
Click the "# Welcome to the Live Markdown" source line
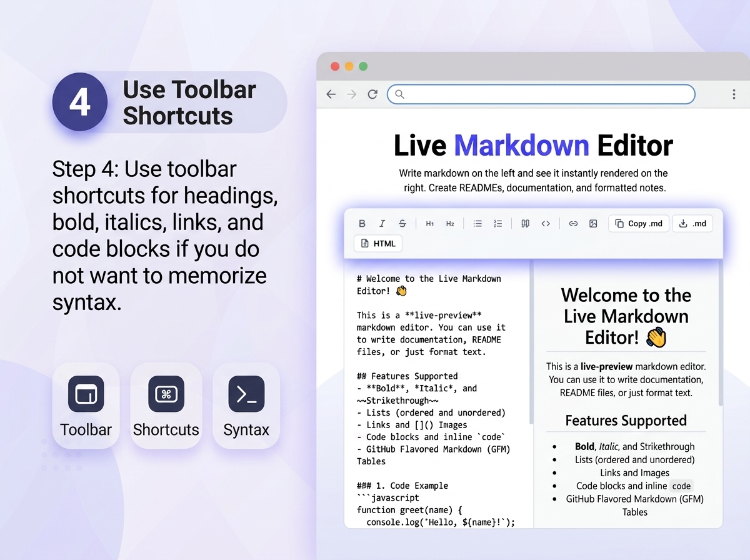pos(429,279)
